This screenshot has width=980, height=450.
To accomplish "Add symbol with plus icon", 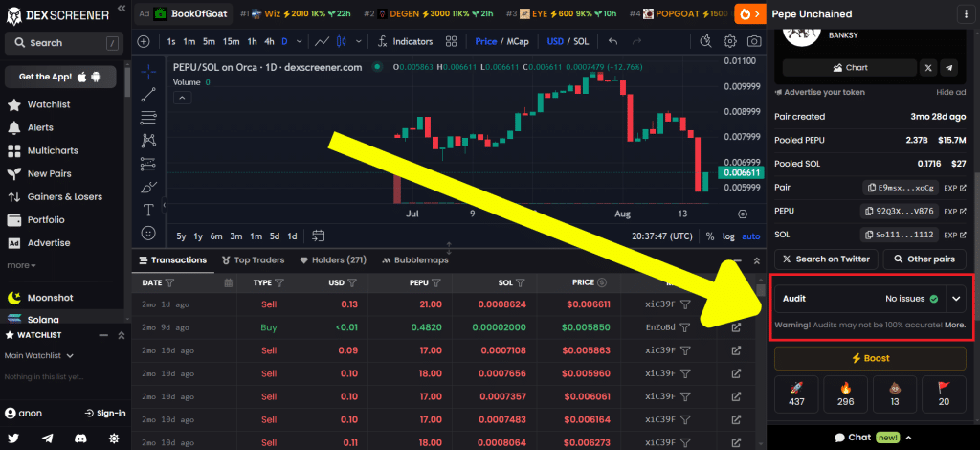I will (144, 42).
